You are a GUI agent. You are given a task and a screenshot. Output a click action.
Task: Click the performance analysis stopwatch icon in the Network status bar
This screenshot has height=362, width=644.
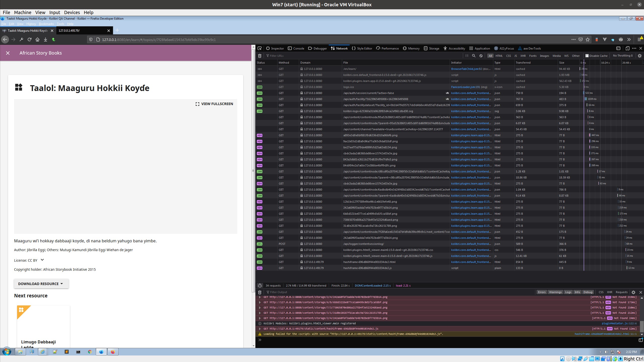[260, 286]
